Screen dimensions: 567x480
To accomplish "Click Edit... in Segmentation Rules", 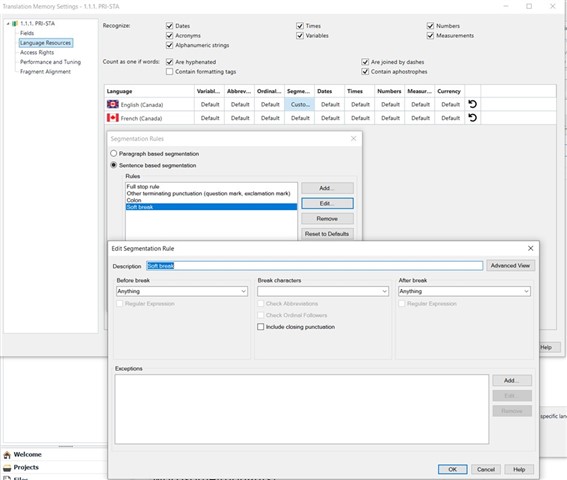I will click(327, 203).
